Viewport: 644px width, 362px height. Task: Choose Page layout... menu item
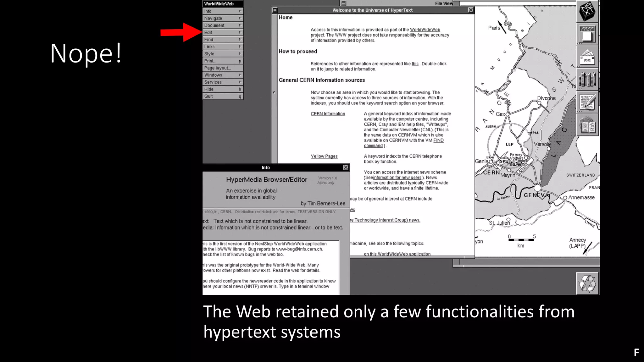[223, 68]
